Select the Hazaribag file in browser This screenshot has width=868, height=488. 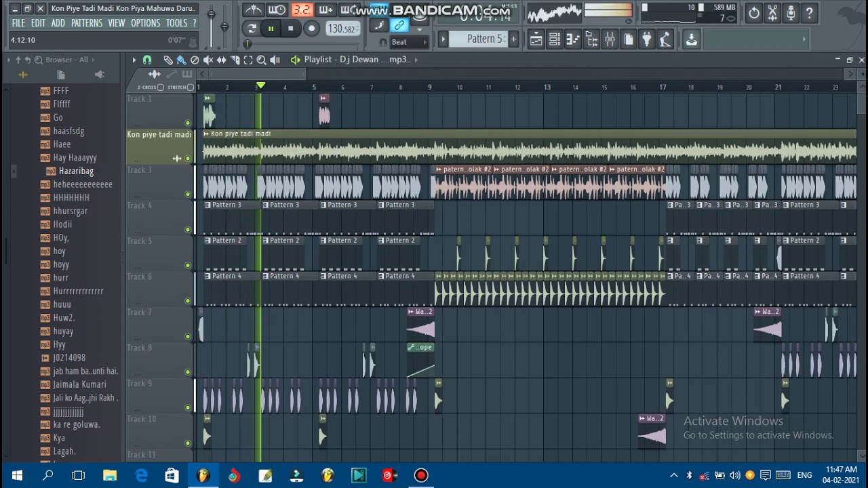click(x=76, y=171)
